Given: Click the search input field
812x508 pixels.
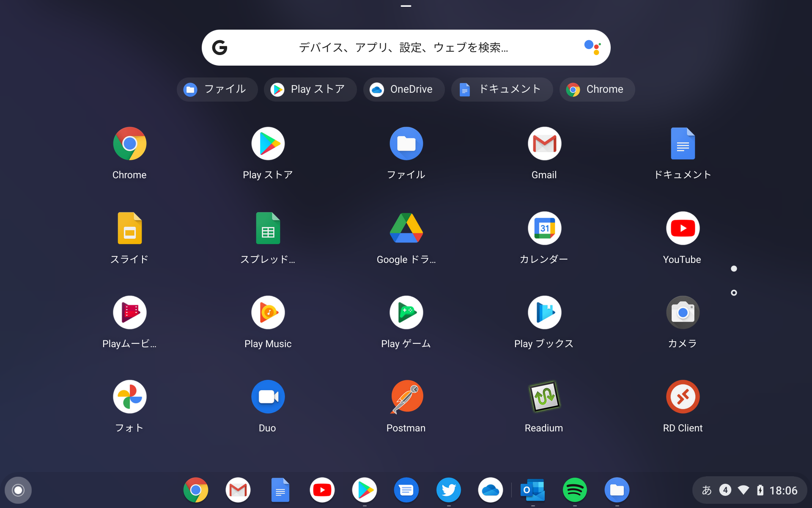Looking at the screenshot, I should (x=406, y=48).
